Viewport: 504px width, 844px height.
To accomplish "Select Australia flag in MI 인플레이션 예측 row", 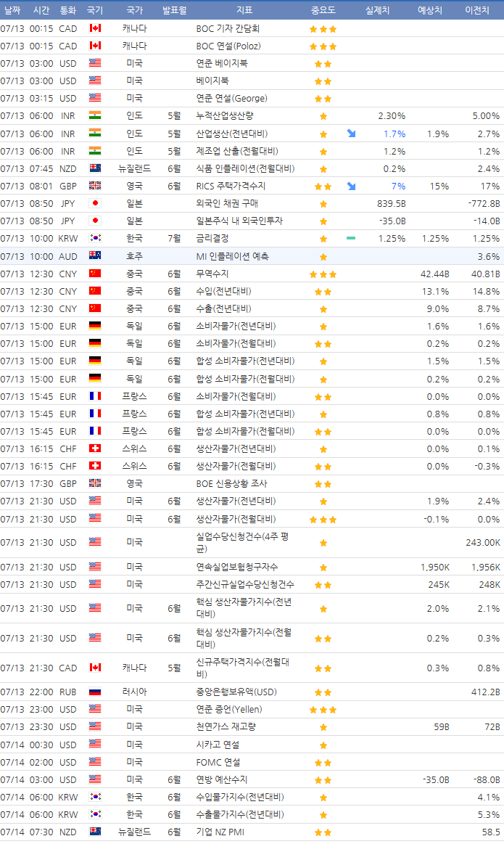I will pos(95,255).
